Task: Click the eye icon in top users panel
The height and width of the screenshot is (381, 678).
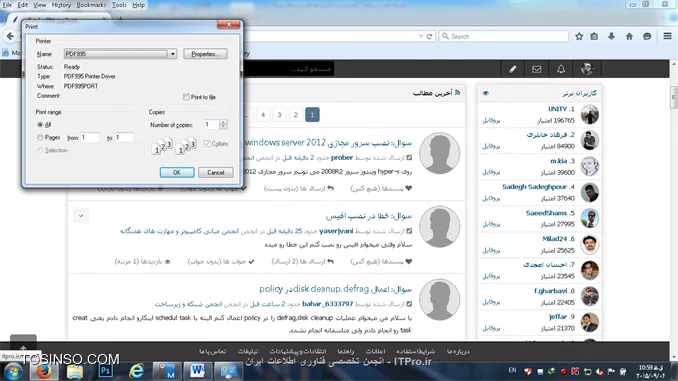Action: 486,93
